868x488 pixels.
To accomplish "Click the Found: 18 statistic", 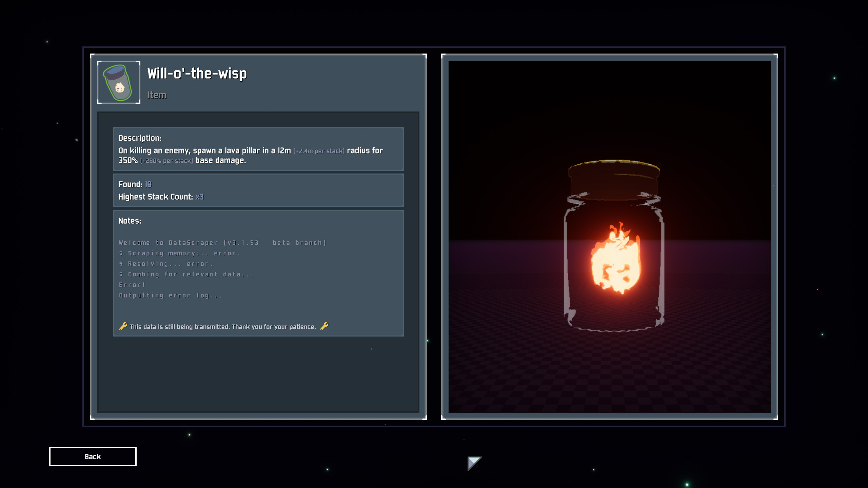I will point(135,184).
